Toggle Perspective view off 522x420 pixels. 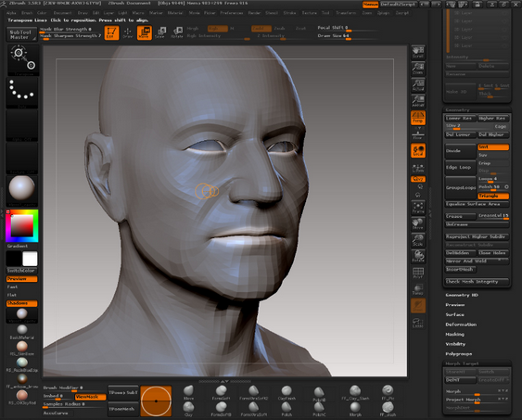pos(418,118)
